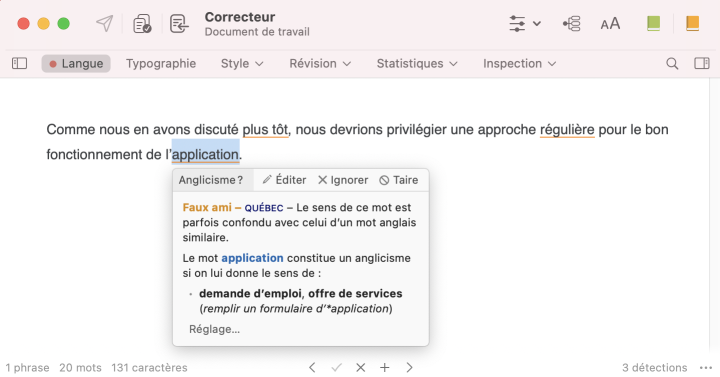
Task: Click the tree structure panel icon
Action: [571, 23]
